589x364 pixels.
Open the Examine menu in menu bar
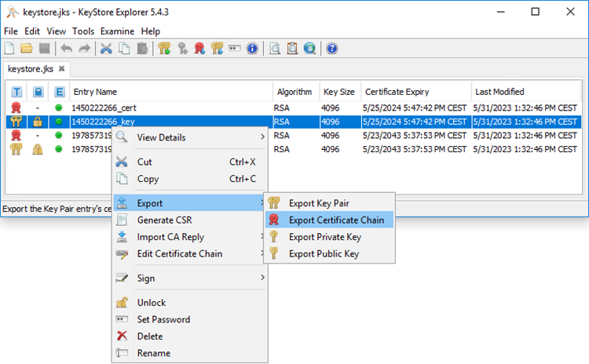117,31
